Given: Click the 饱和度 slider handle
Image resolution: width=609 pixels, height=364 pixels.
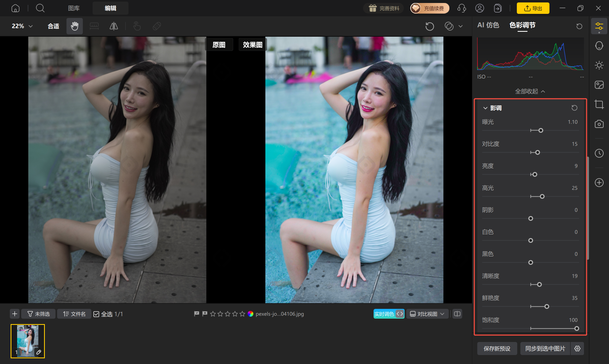Looking at the screenshot, I should 577,328.
